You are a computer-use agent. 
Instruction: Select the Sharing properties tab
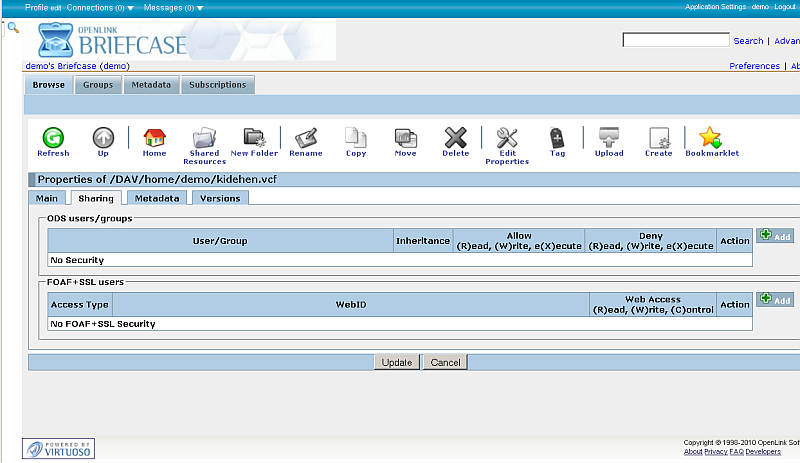point(96,198)
